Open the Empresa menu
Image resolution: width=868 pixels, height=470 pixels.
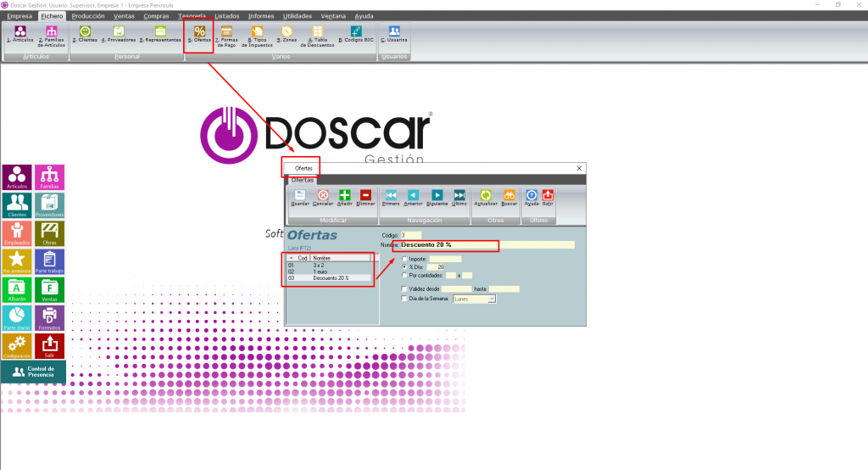coord(20,16)
